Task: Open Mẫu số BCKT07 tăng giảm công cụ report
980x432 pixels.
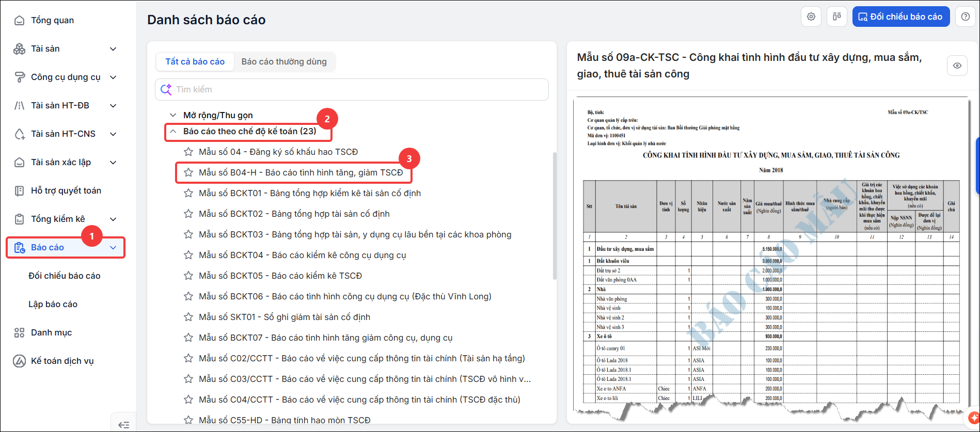Action: tap(326, 338)
